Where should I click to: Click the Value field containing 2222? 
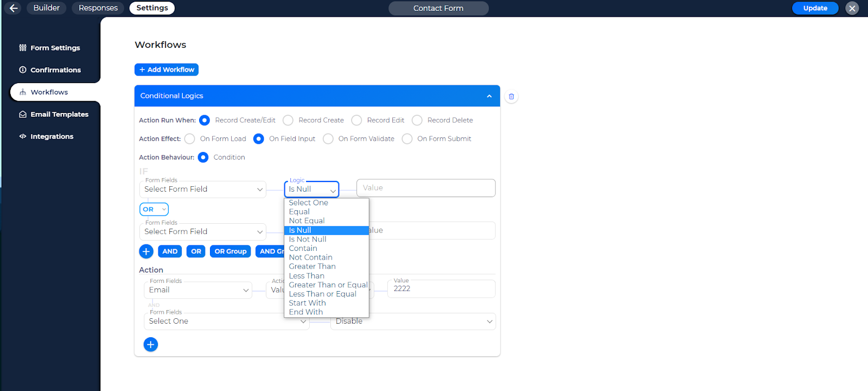coord(441,289)
